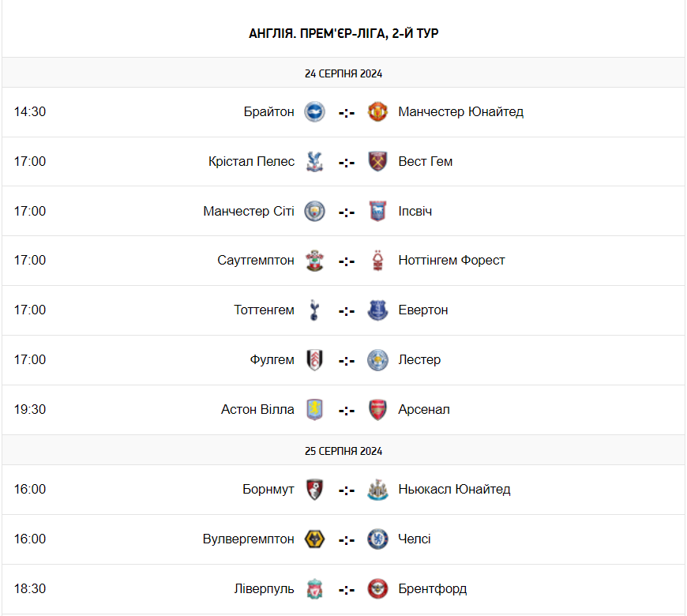
Task: Open the Челсі team link
Action: [415, 539]
